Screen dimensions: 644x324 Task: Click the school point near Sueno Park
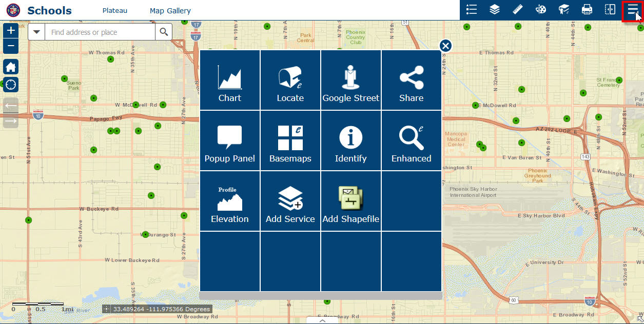[64, 79]
